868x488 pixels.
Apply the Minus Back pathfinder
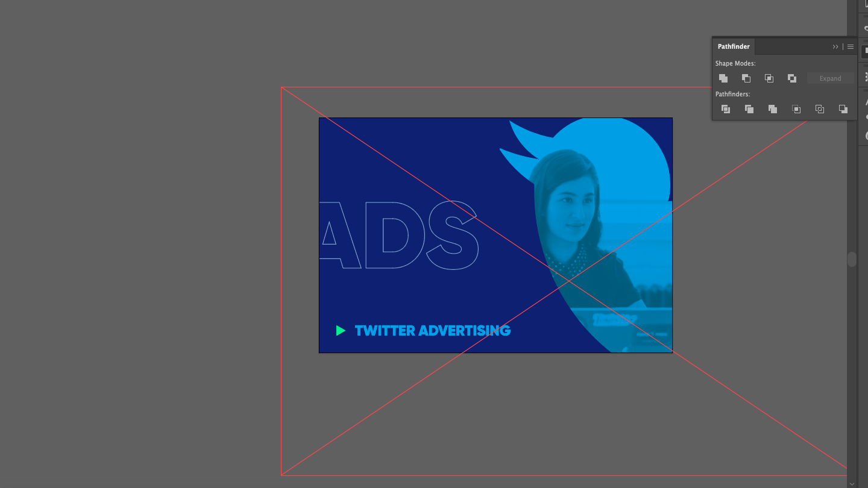tap(843, 109)
